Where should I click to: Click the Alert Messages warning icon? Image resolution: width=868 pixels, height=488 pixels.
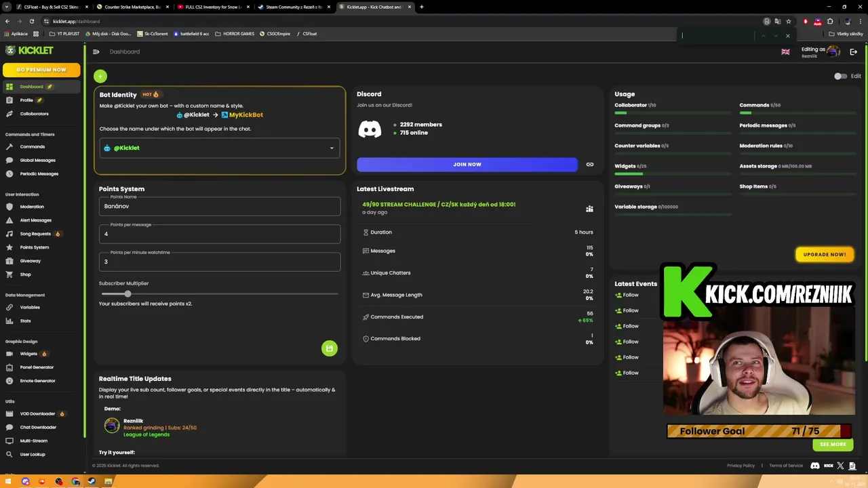9,220
